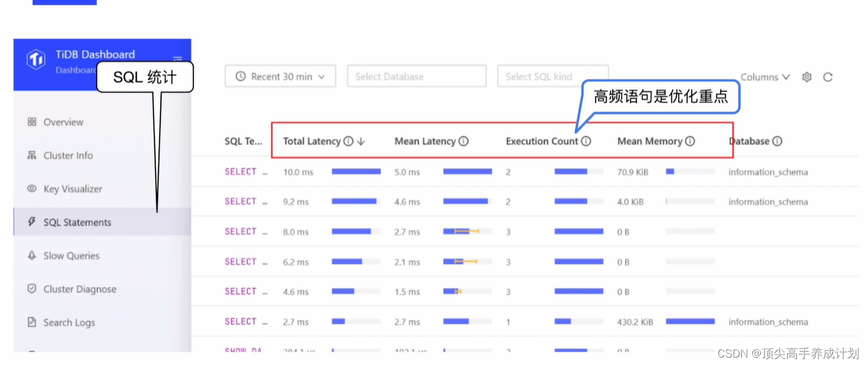Screen dimensions: 868x365
Task: Open Key Visualizer via its eye icon
Action: pos(32,189)
